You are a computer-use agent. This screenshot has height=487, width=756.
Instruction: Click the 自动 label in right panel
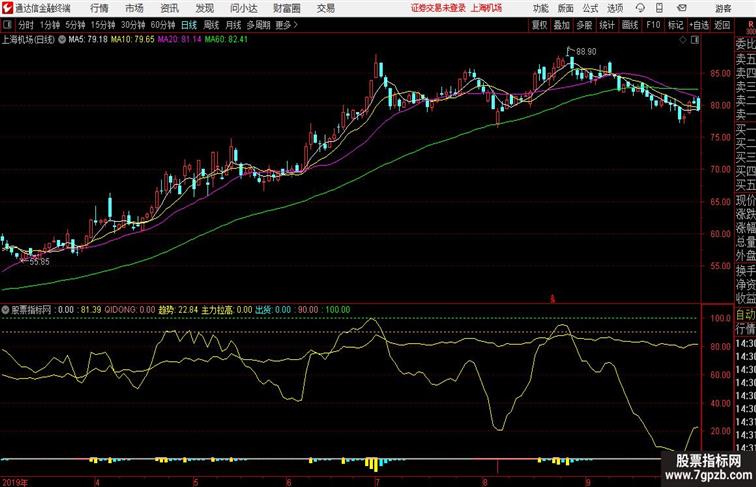pyautogui.click(x=745, y=315)
